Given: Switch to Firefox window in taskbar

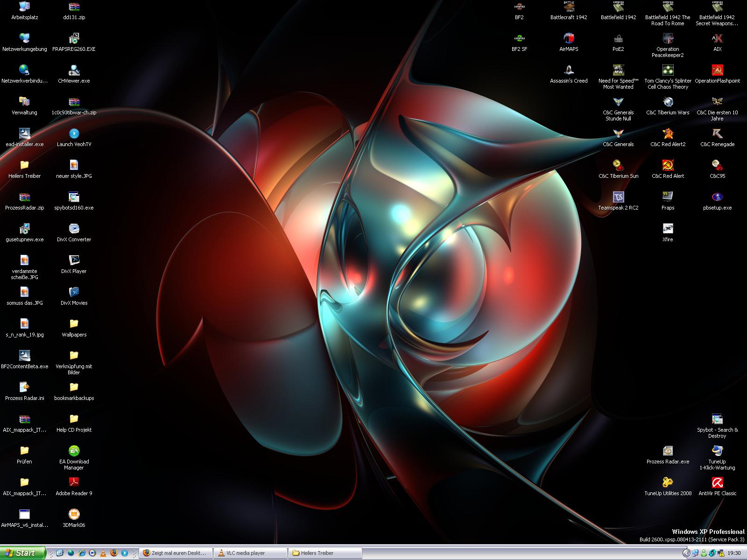Looking at the screenshot, I should (x=176, y=553).
